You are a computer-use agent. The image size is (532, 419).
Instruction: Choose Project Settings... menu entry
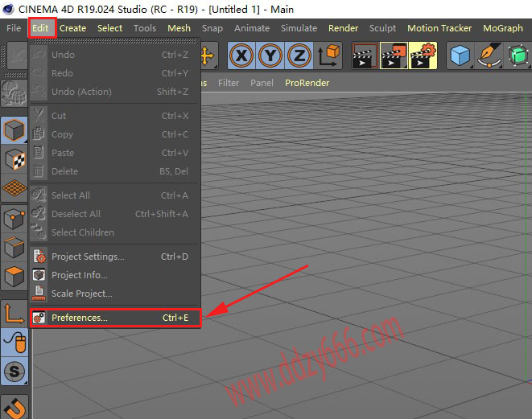tap(114, 257)
